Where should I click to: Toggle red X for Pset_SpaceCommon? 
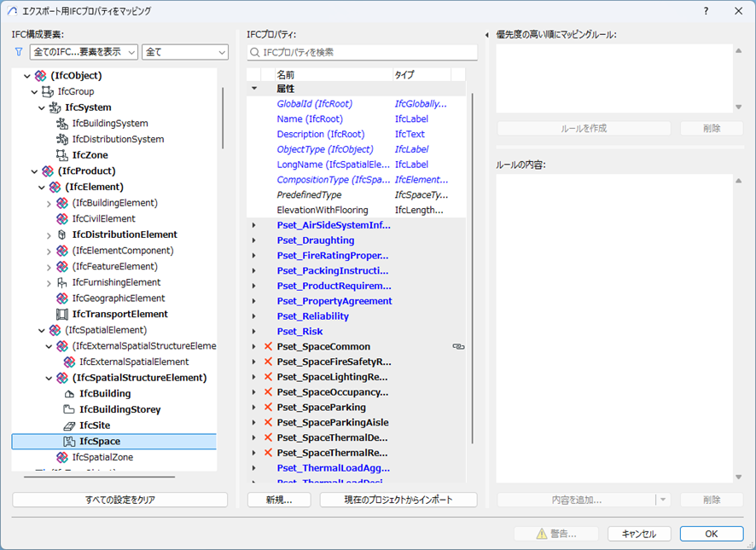[x=268, y=346]
